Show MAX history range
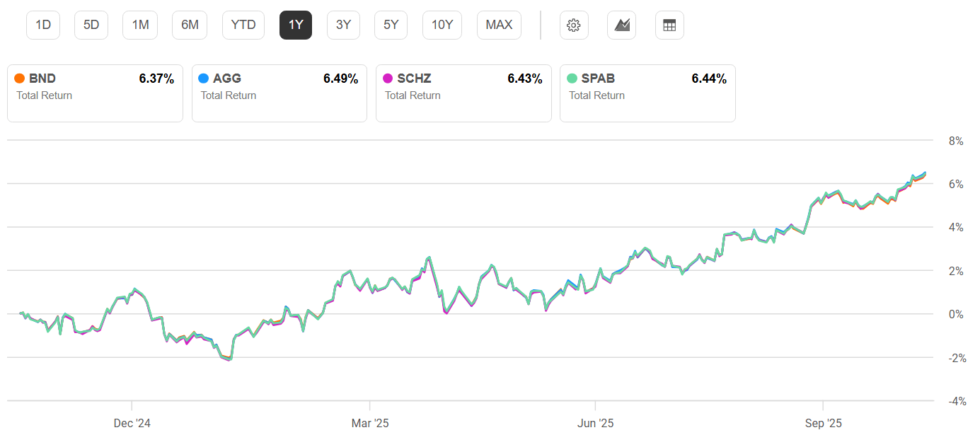The width and height of the screenshot is (980, 447). [x=499, y=25]
